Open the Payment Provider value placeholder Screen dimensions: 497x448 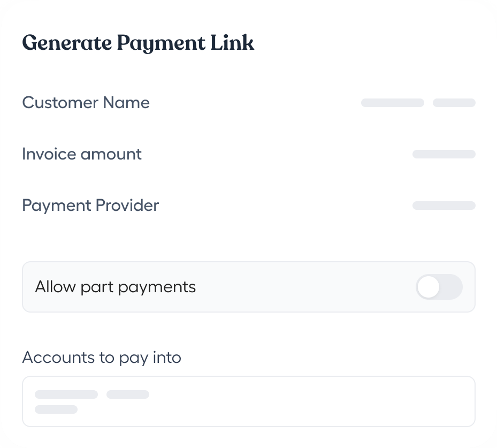[x=444, y=206]
